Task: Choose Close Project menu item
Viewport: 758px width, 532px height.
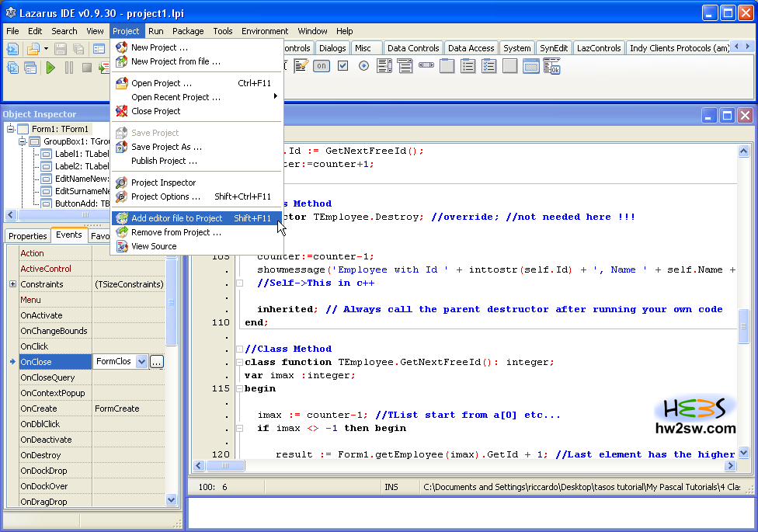Action: point(197,111)
